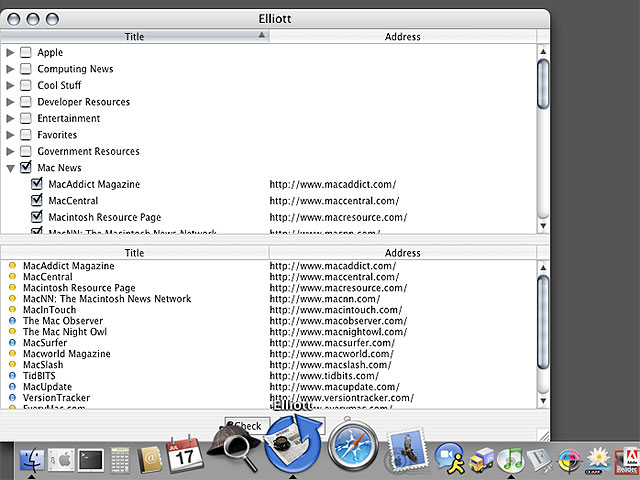Click the upper pane scrollbar thumb
This screenshot has height=480, width=640.
[x=543, y=84]
